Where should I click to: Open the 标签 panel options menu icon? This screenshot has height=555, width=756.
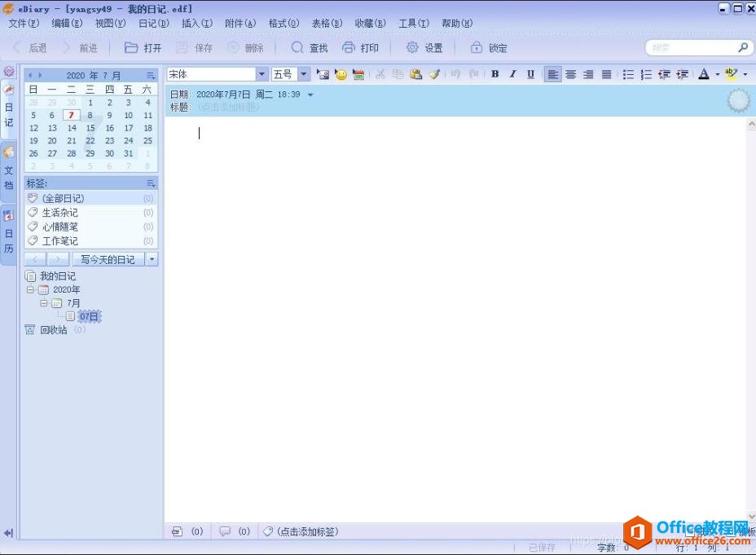click(151, 183)
